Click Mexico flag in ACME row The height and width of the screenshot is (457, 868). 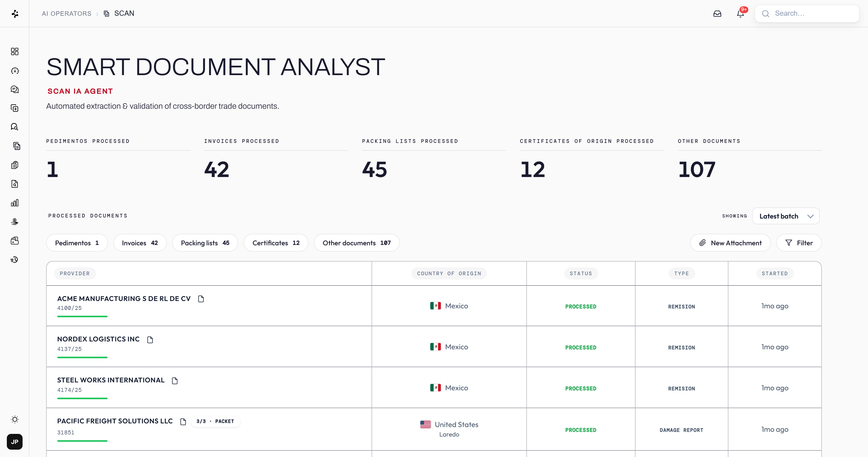point(435,305)
